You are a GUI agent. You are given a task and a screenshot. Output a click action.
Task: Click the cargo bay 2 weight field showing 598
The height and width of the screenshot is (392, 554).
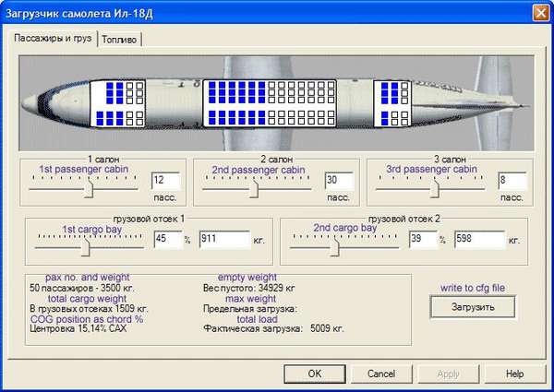pos(480,240)
